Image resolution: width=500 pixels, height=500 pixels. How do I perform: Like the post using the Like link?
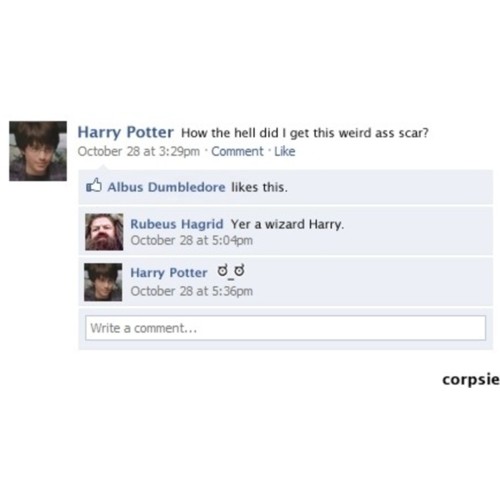click(285, 151)
